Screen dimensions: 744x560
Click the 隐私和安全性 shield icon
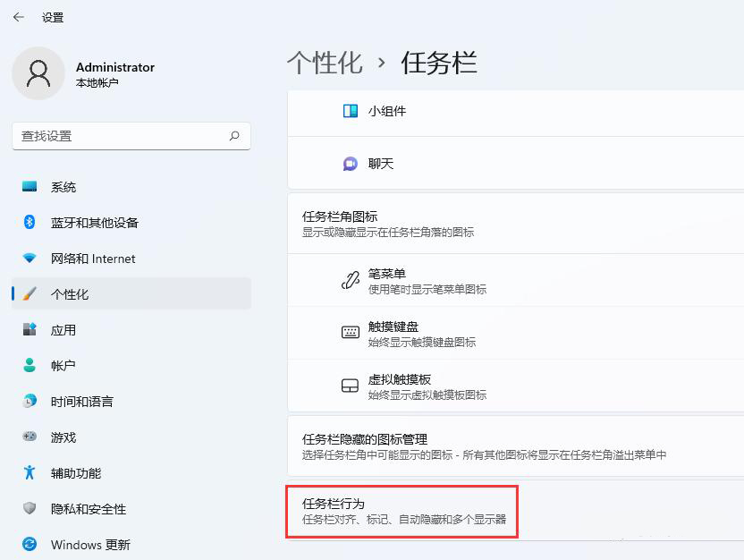30,508
